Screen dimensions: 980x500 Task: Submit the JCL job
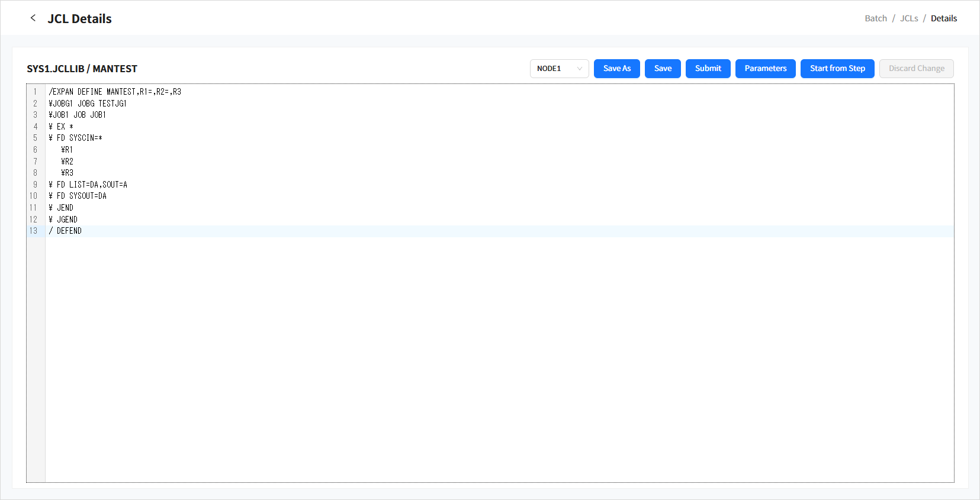coord(708,69)
